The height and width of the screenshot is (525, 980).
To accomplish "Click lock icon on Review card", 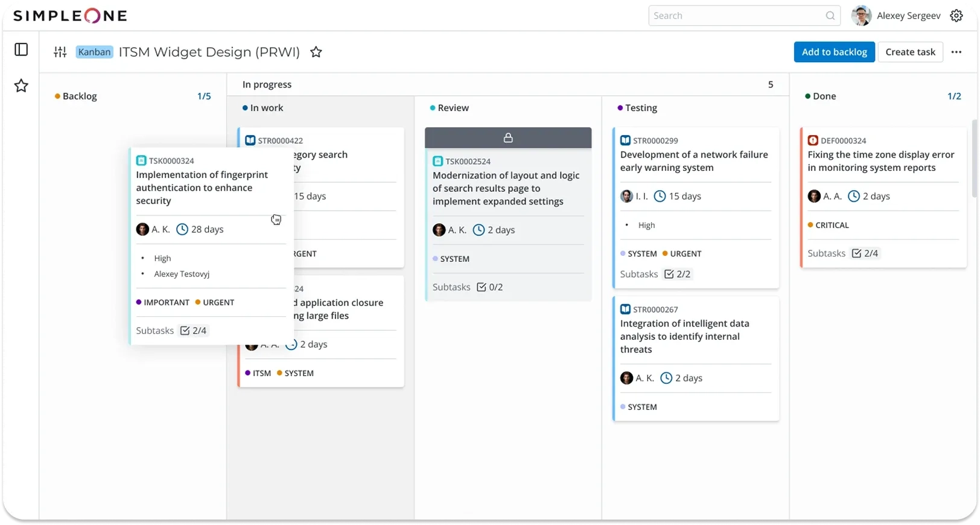I will [x=508, y=138].
